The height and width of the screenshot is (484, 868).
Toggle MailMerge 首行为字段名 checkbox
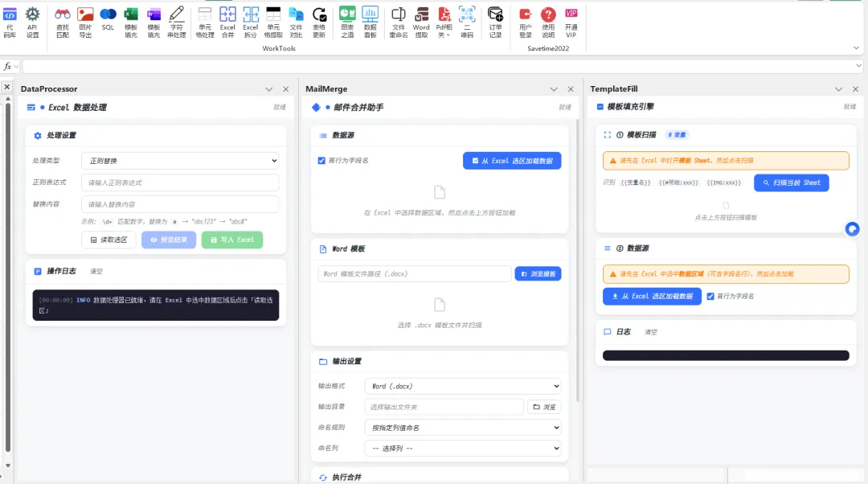pos(321,161)
